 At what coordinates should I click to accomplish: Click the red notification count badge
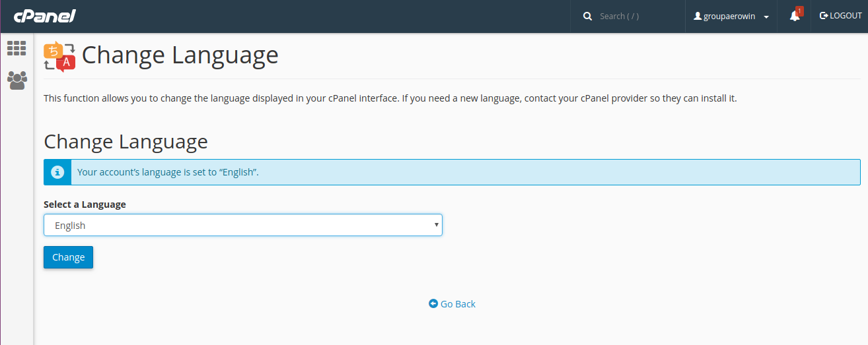[x=799, y=11]
